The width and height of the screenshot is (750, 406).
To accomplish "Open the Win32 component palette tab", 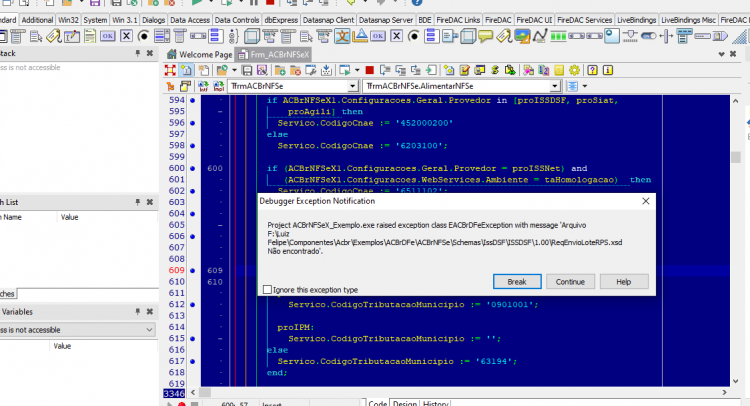I will tap(68, 20).
